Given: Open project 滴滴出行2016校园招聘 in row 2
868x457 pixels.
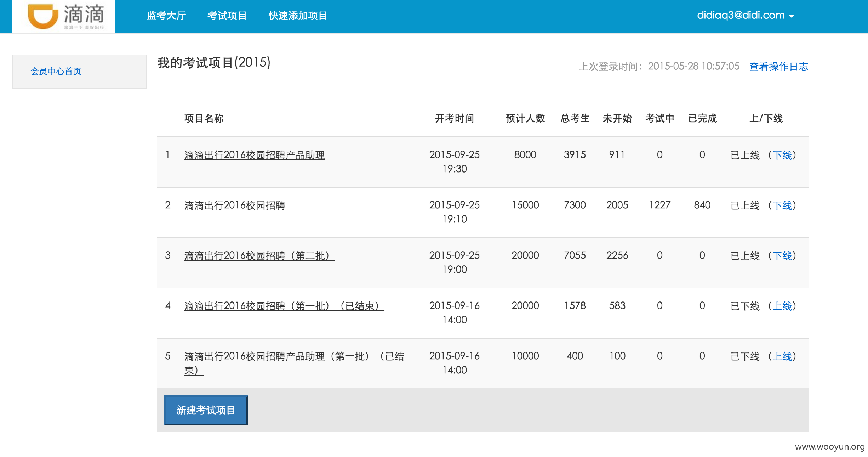Looking at the screenshot, I should (235, 205).
